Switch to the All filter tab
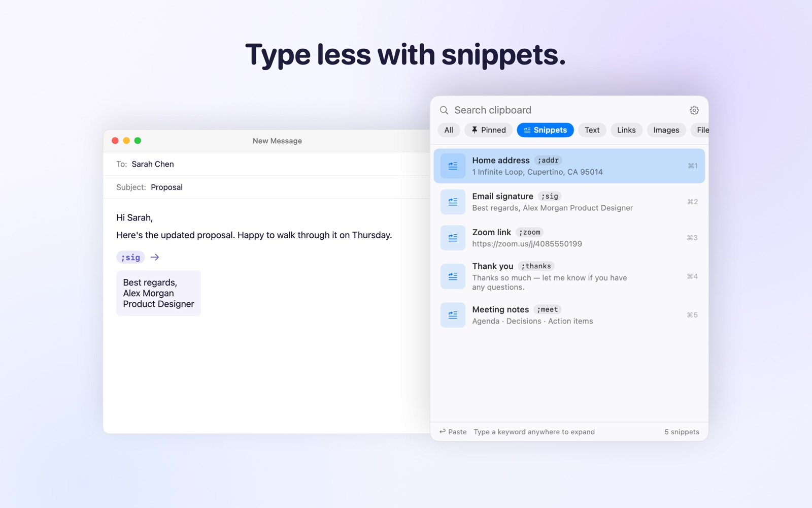 coord(449,130)
